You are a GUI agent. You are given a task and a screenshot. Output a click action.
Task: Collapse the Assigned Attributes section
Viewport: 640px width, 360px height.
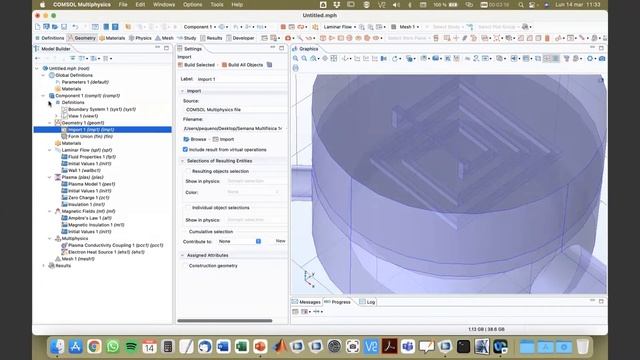point(182,255)
